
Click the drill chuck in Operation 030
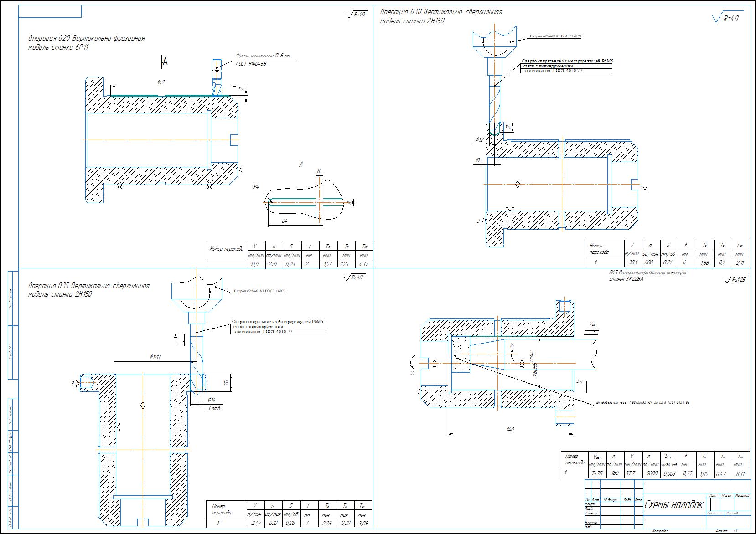495,40
